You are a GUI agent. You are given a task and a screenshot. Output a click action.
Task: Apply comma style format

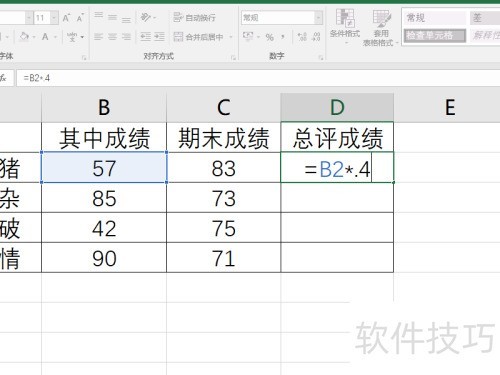283,36
